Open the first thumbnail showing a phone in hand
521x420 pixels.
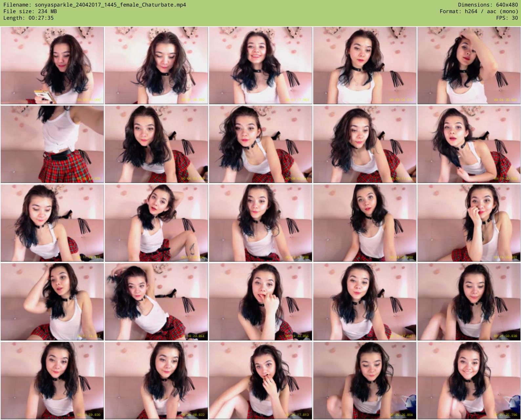pos(52,66)
